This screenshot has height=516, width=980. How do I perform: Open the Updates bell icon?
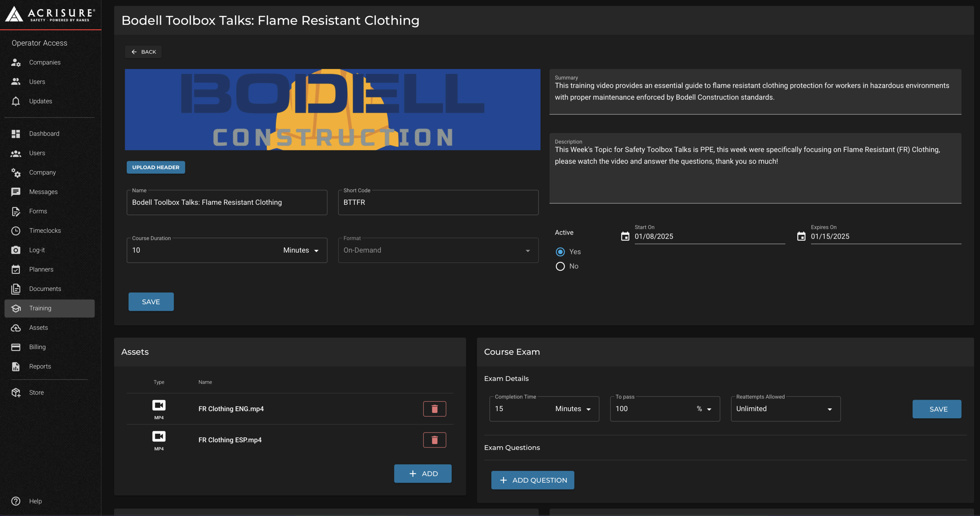pos(16,101)
